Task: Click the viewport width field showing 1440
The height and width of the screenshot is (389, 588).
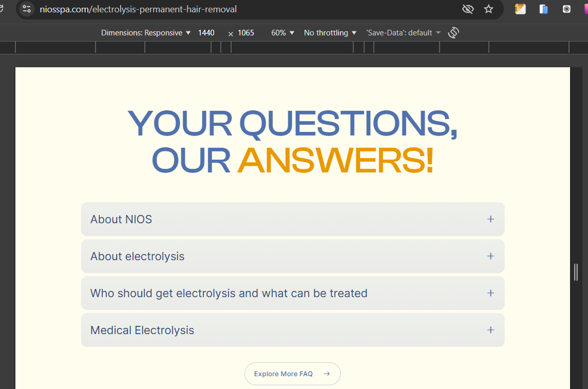Action: click(206, 33)
